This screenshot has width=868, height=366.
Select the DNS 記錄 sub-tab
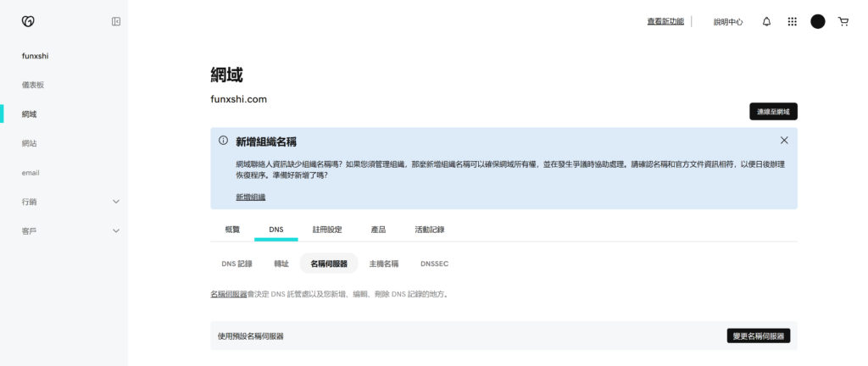(236, 263)
